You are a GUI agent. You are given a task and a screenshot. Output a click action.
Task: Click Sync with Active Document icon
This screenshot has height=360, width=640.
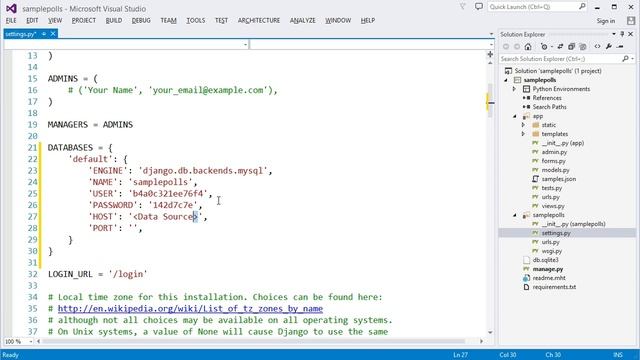(560, 47)
